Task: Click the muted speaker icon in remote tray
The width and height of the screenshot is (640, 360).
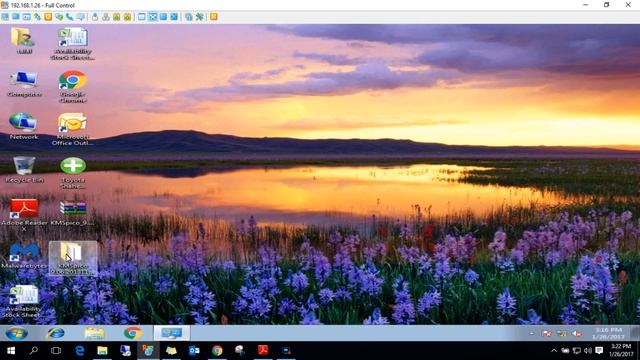Action: coord(577,333)
